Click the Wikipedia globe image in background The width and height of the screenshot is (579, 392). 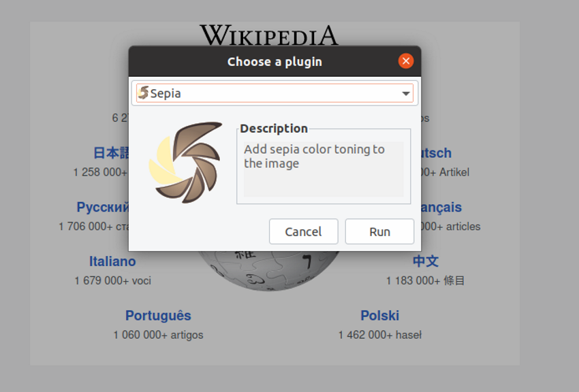[x=270, y=271]
